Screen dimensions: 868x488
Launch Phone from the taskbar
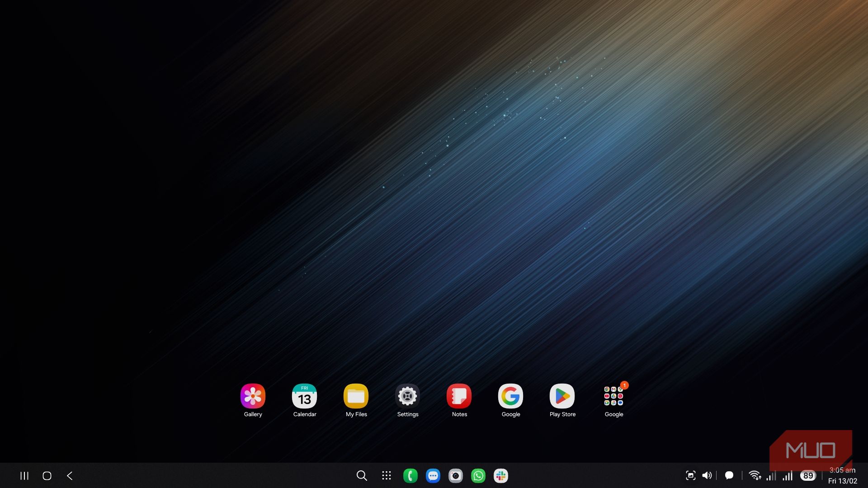pos(410,476)
